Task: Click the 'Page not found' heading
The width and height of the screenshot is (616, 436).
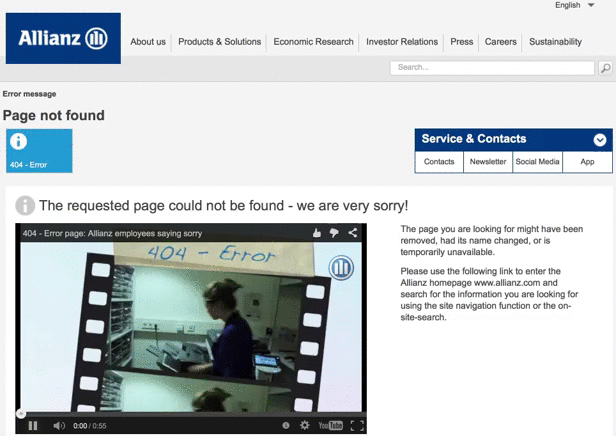Action: (x=54, y=115)
